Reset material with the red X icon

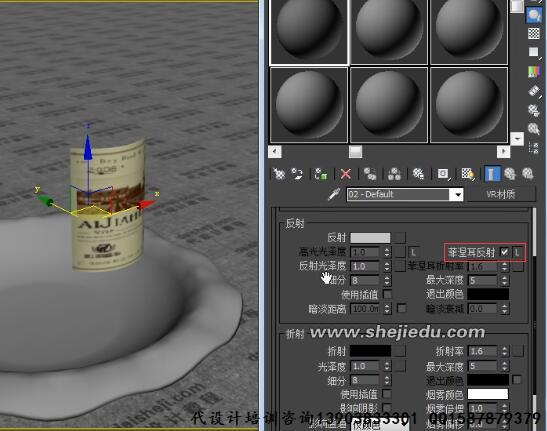point(345,173)
